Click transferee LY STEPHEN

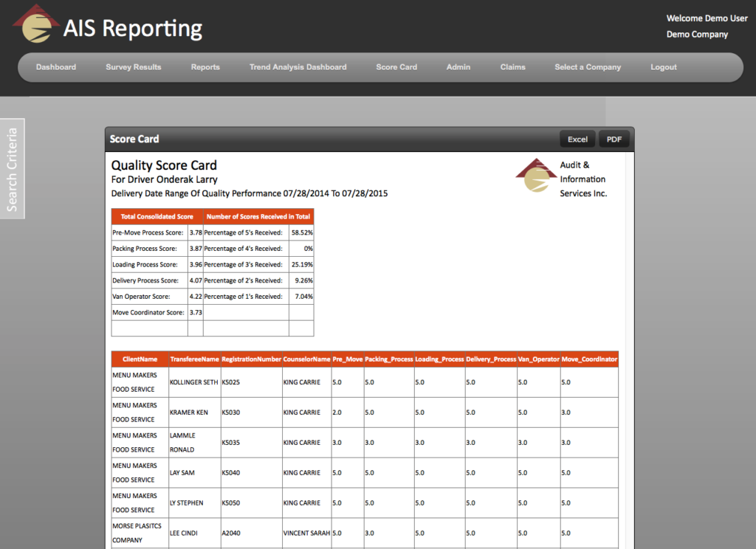coord(187,503)
